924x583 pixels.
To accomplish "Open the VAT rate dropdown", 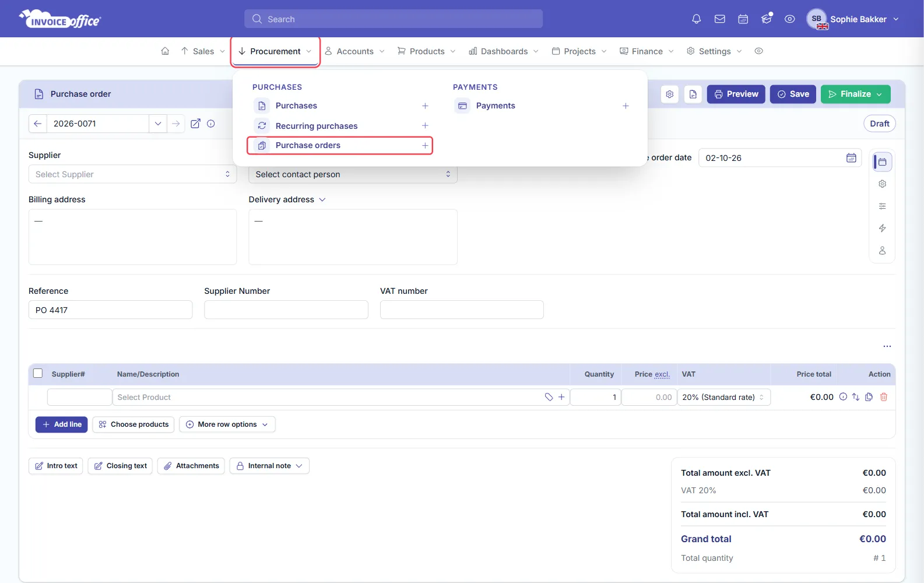I will (724, 397).
